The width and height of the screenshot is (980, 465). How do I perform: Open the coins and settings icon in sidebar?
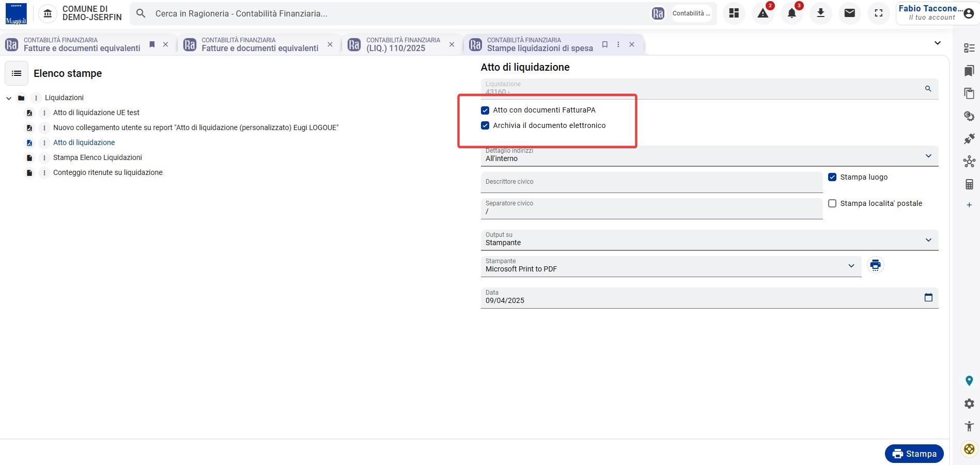[x=969, y=116]
